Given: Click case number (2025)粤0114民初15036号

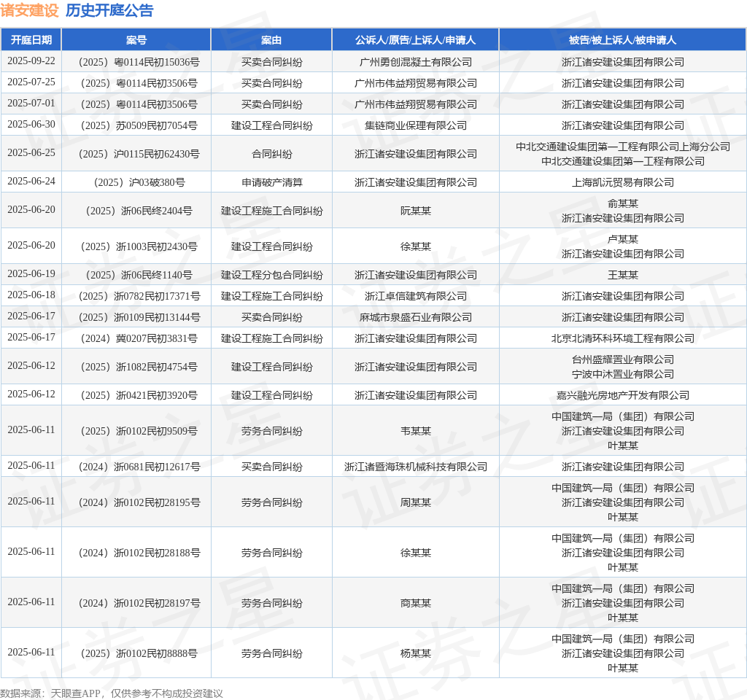Looking at the screenshot, I should pyautogui.click(x=139, y=62).
